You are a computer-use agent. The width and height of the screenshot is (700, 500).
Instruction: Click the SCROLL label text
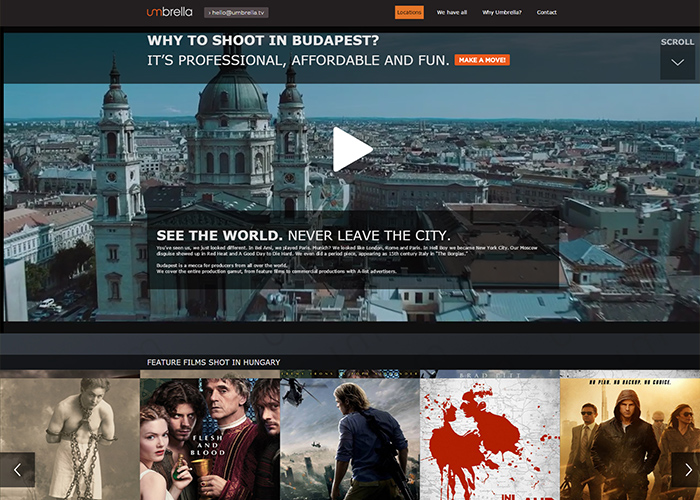(x=677, y=42)
